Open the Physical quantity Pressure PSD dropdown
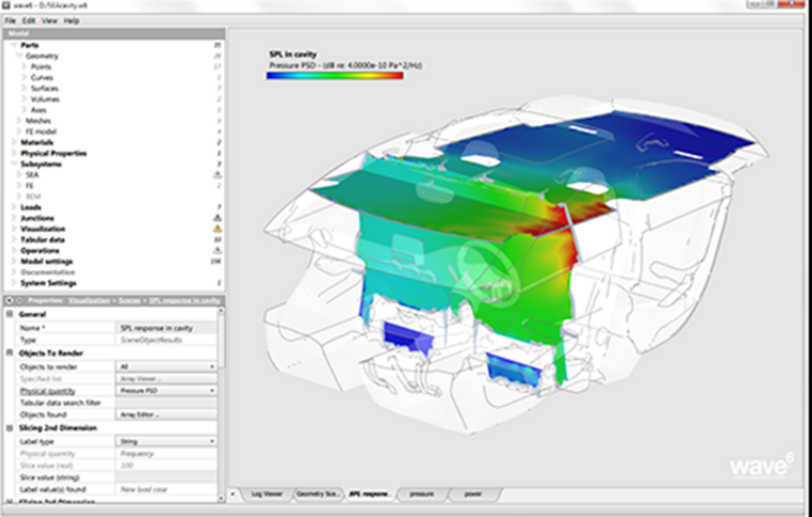812x517 pixels. point(166,390)
